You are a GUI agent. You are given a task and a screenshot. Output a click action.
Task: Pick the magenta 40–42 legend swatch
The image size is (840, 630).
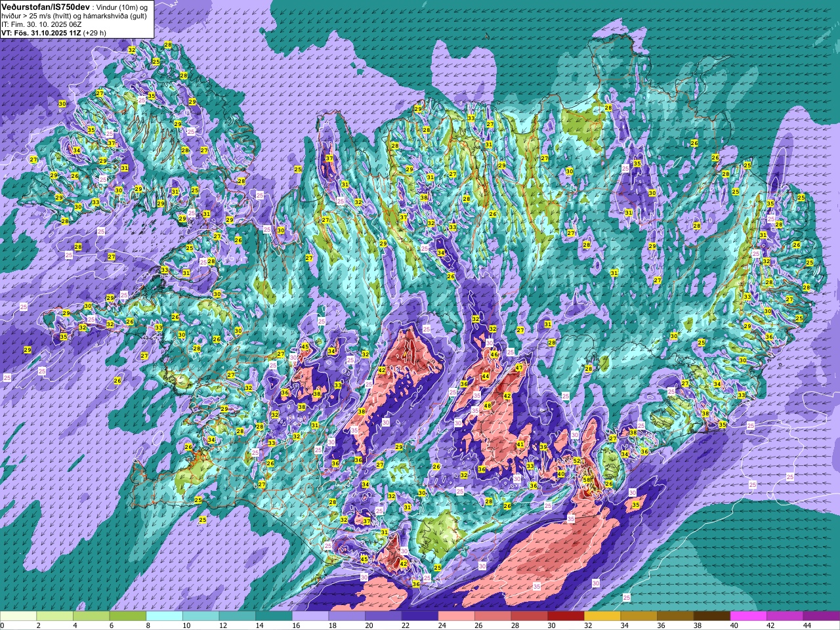749,616
